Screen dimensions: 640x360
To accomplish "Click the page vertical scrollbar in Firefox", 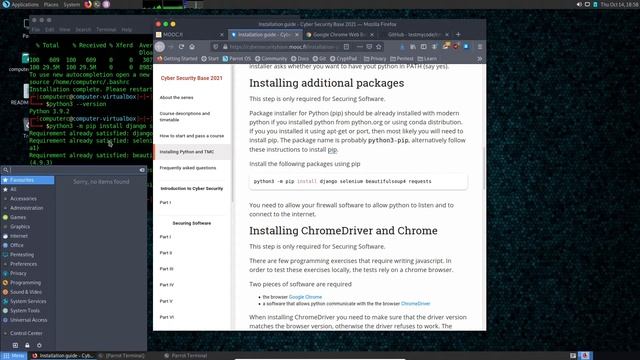I will click(484, 168).
